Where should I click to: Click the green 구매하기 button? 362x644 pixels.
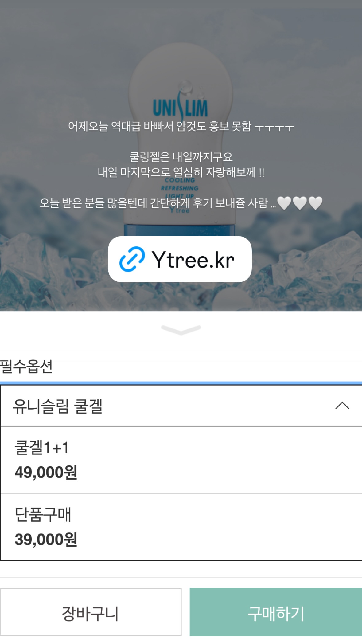coord(276,612)
